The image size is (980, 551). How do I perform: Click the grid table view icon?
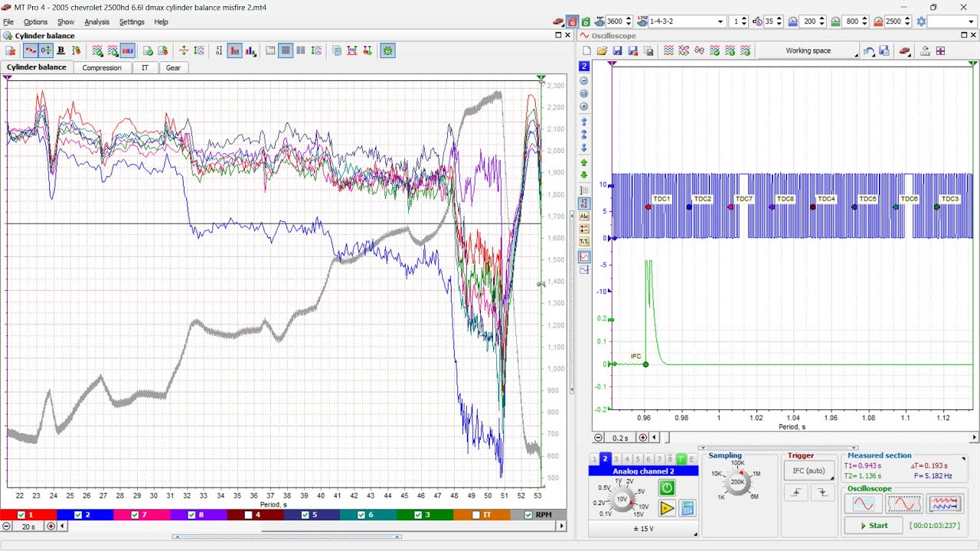point(301,51)
